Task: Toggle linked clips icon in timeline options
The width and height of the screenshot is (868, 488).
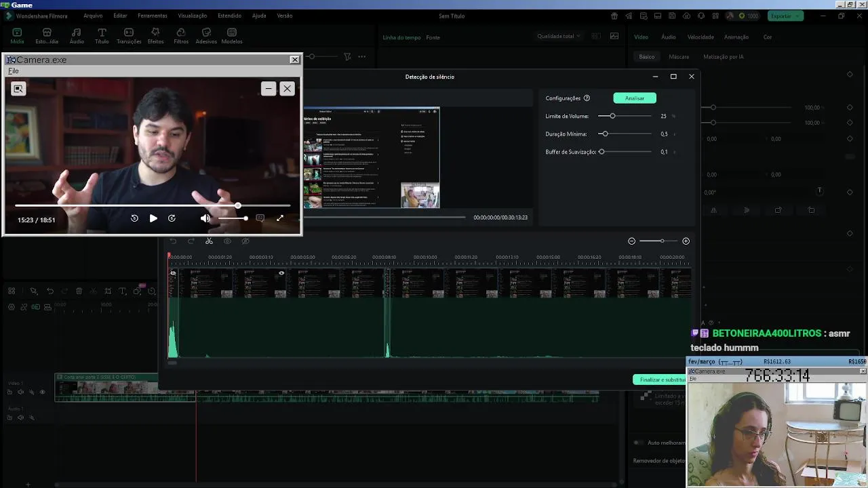Action: pyautogui.click(x=24, y=307)
